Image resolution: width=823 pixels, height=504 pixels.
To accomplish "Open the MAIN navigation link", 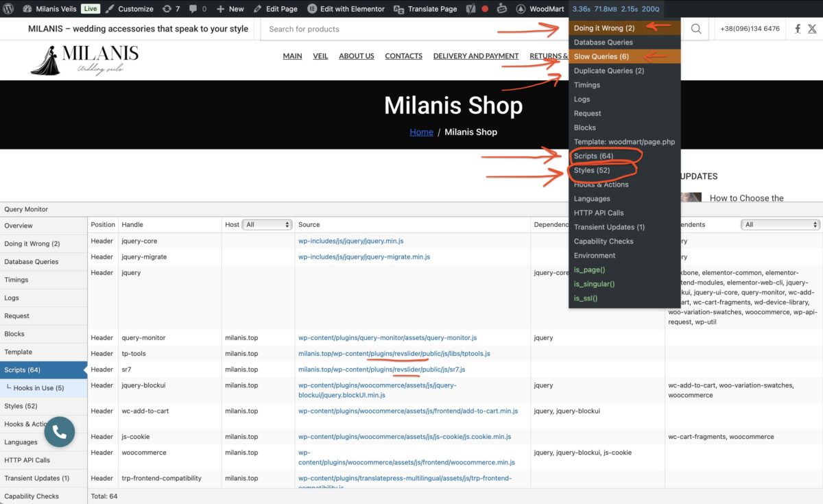I will [292, 56].
